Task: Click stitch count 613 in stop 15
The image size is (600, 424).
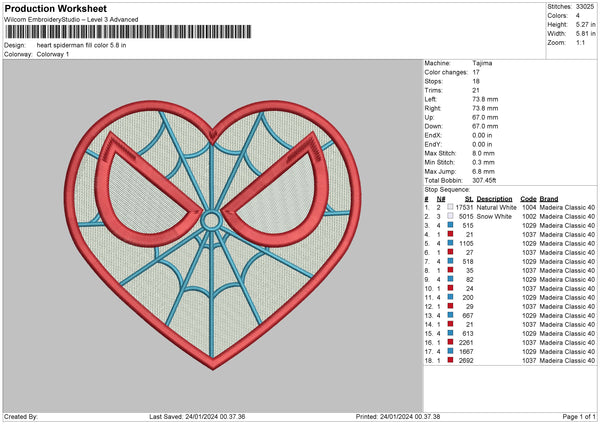Action: click(x=468, y=333)
